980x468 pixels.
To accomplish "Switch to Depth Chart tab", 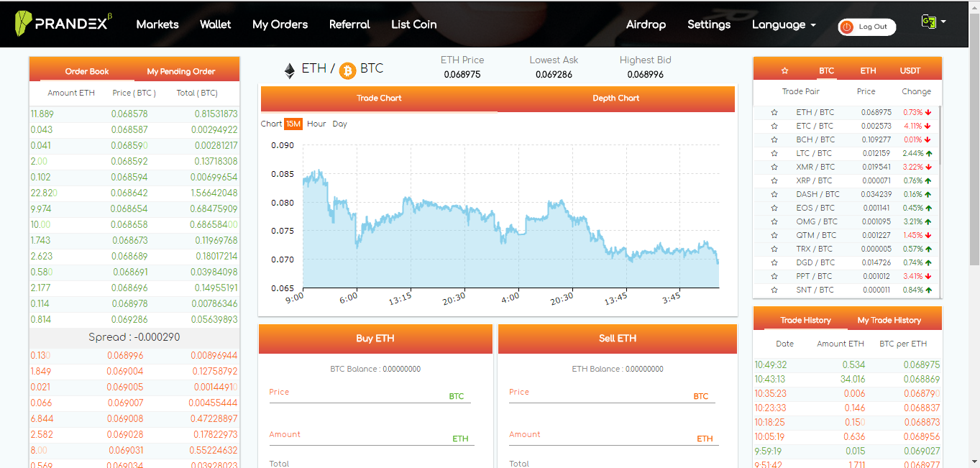I will pos(615,98).
